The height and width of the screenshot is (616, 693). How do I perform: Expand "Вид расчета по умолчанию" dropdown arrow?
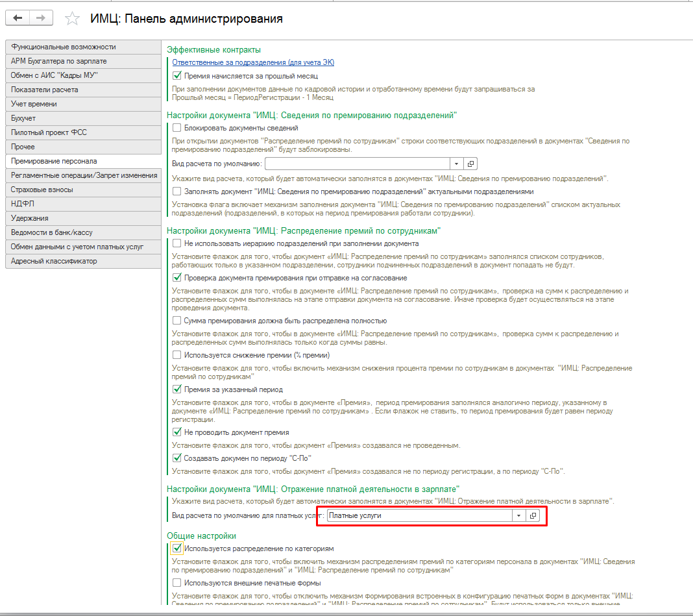click(x=456, y=164)
